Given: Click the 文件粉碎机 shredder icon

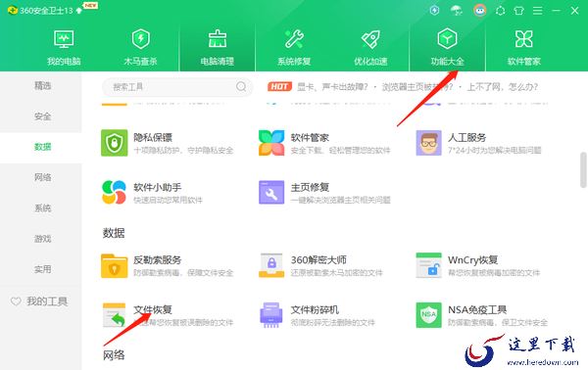Looking at the screenshot, I should point(271,315).
